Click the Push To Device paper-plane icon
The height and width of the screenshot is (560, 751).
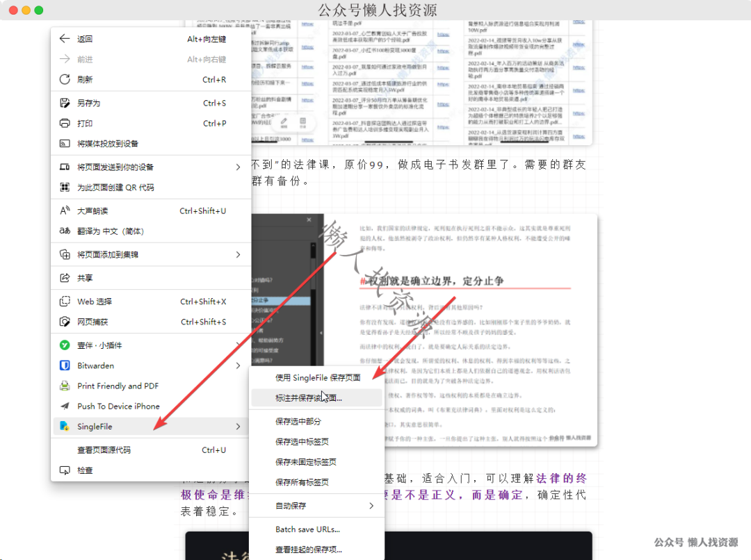tap(65, 406)
